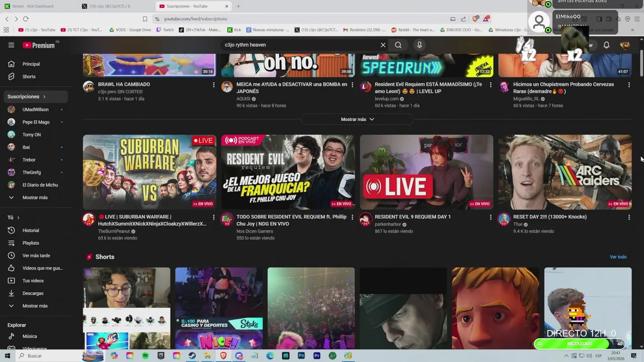644x362 pixels.
Task: Go back with the browser back arrow
Action: click(7, 19)
